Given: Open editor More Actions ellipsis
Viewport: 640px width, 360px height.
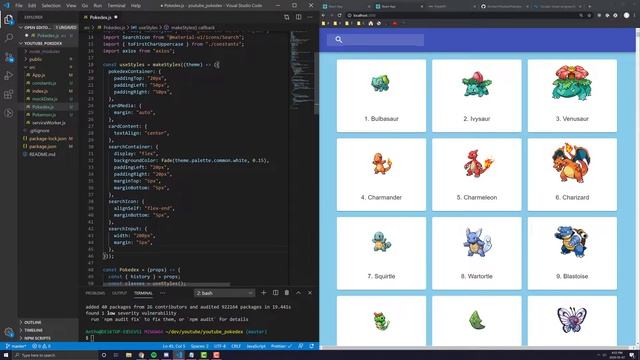Looking at the screenshot, I should (x=310, y=17).
